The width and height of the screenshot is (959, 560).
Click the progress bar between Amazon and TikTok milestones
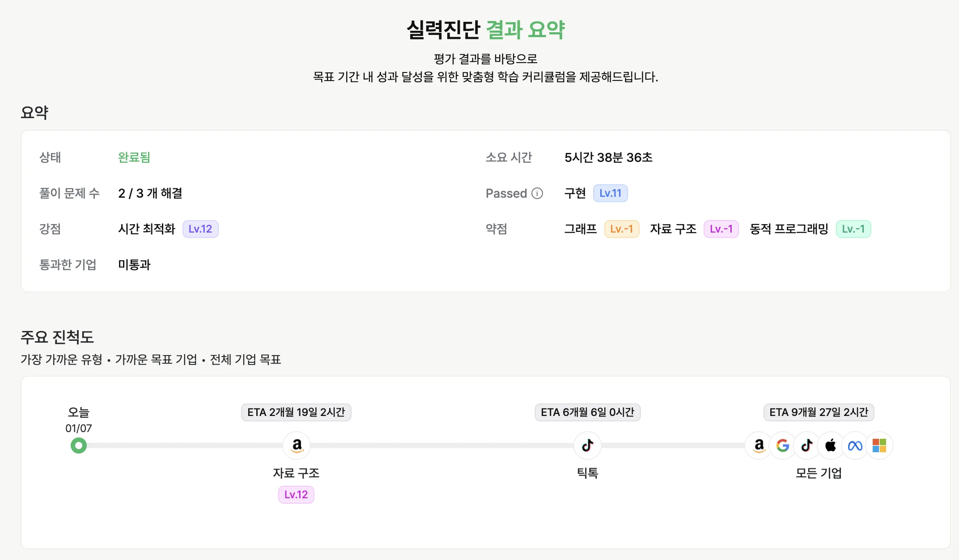coord(442,445)
